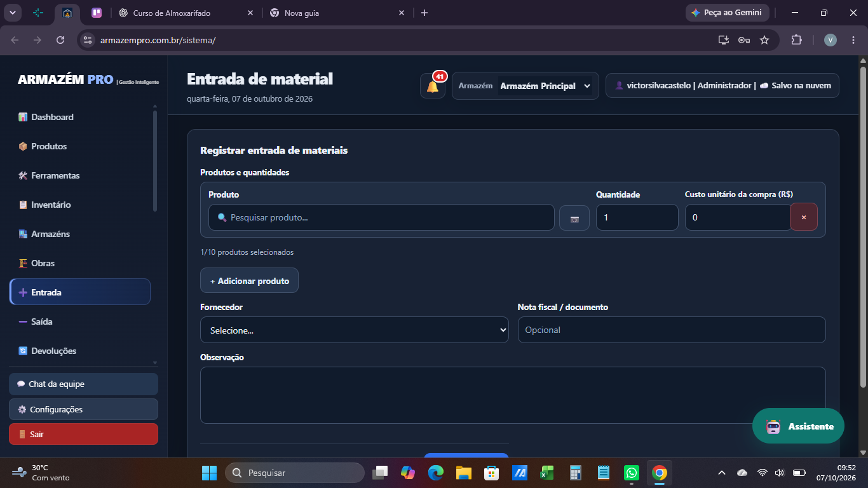Click inside the Observação text area
868x488 pixels.
(513, 395)
